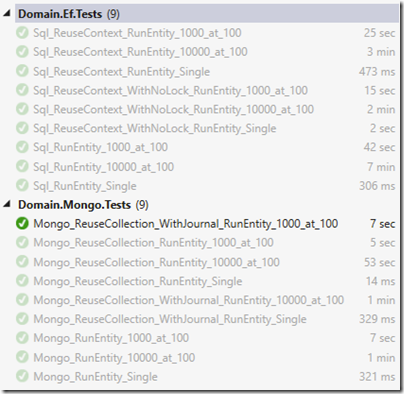The height and width of the screenshot is (394, 404).
Task: Click the 321 ms duration value
Action: (x=377, y=376)
